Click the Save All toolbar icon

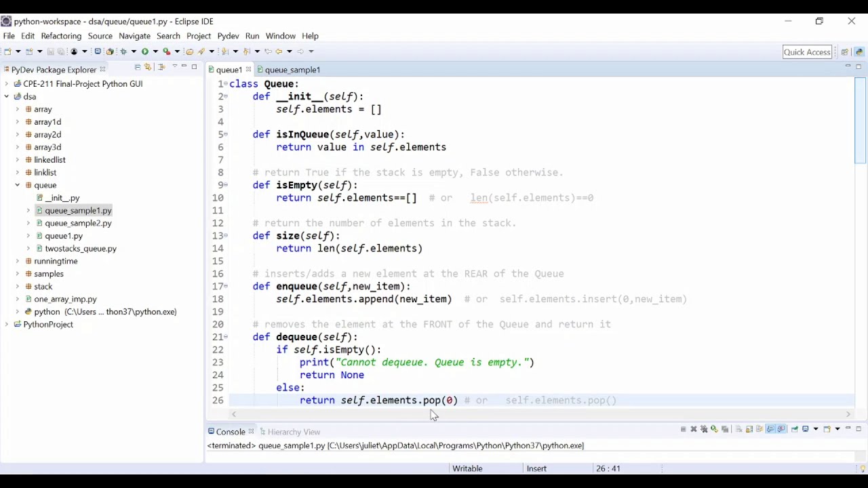click(61, 52)
